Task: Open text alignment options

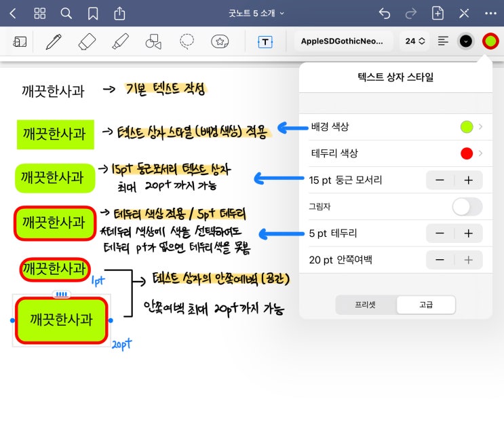Action: coord(443,41)
